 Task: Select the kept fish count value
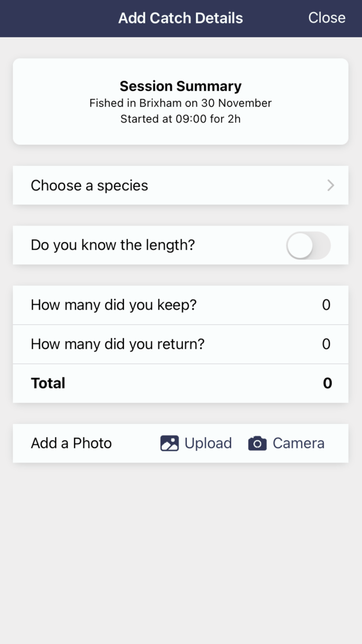click(x=326, y=305)
